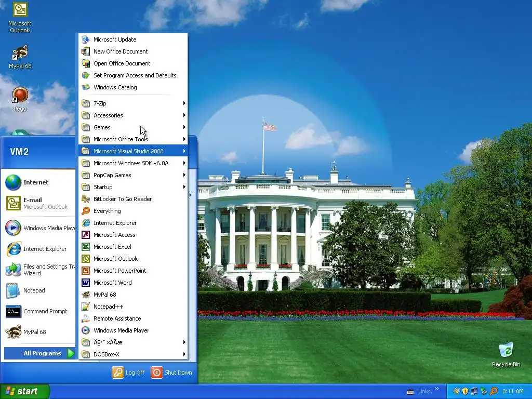Expand the Links toolbar chevron on taskbar
The width and height of the screenshot is (532, 399).
[x=436, y=389]
